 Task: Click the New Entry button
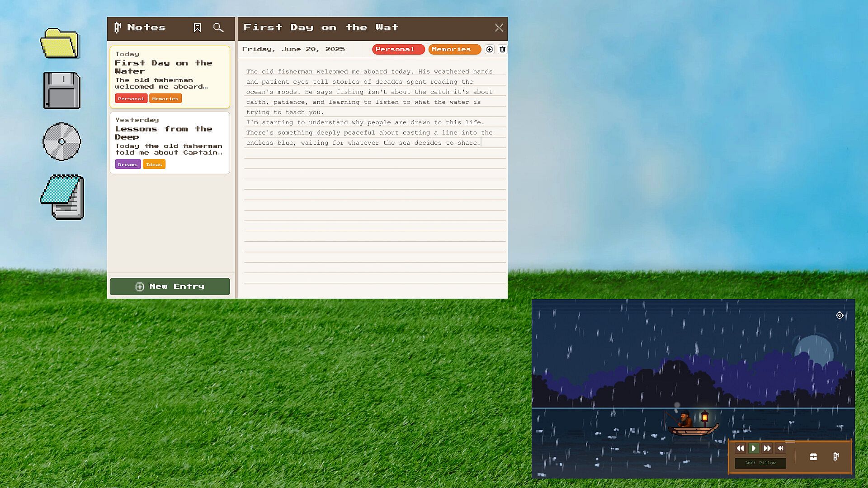(170, 286)
